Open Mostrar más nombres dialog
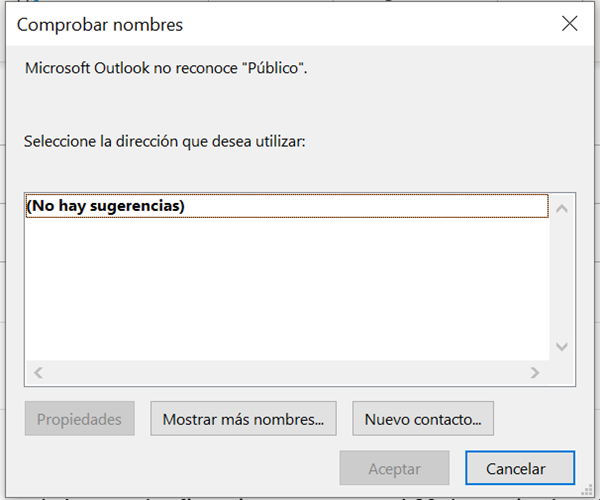 pyautogui.click(x=243, y=419)
